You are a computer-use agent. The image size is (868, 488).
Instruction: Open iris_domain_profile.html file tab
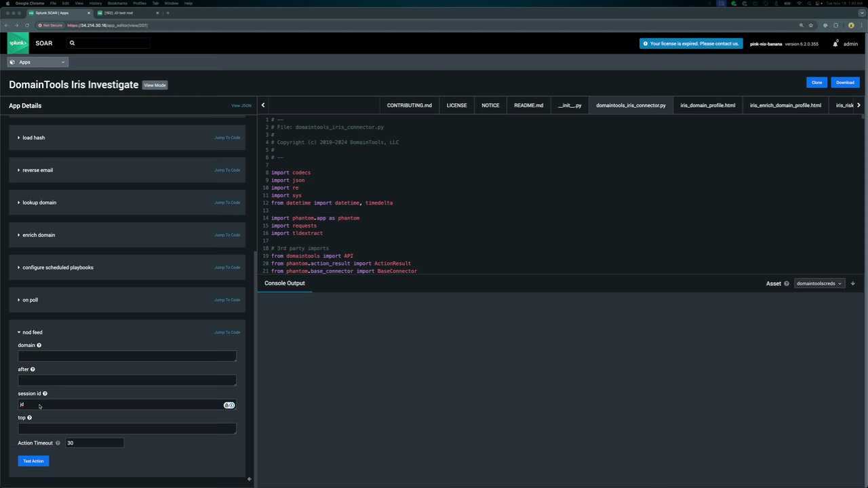point(707,106)
